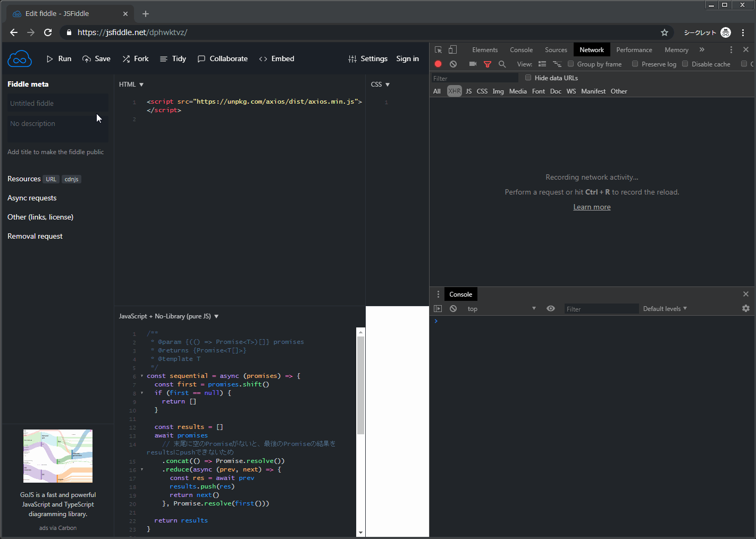
Task: Create a live expression in Console
Action: point(551,308)
